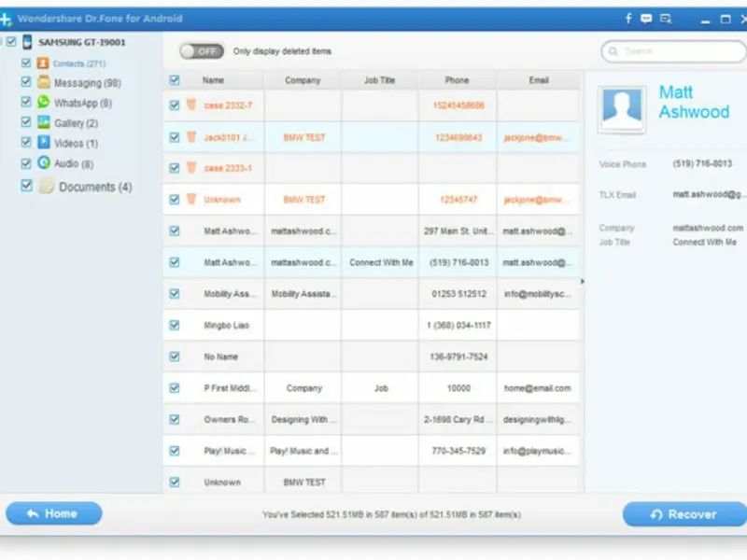
Task: Toggle Only display deleted items switch
Action: (202, 51)
